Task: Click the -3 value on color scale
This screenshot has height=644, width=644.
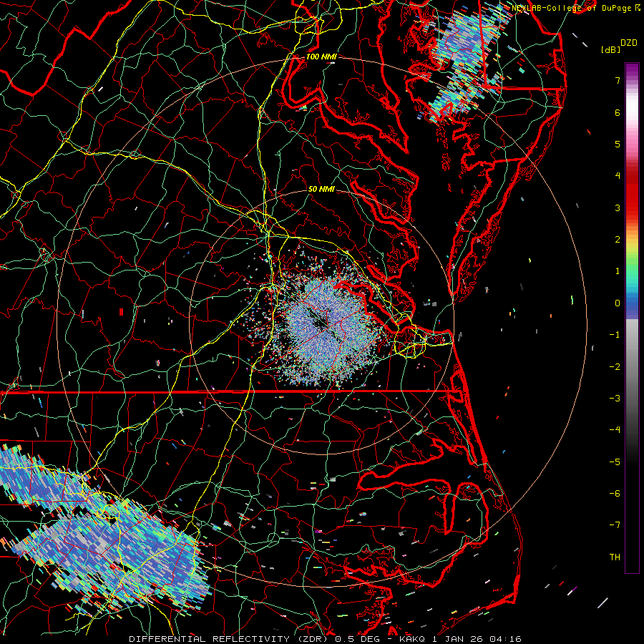Action: [615, 399]
